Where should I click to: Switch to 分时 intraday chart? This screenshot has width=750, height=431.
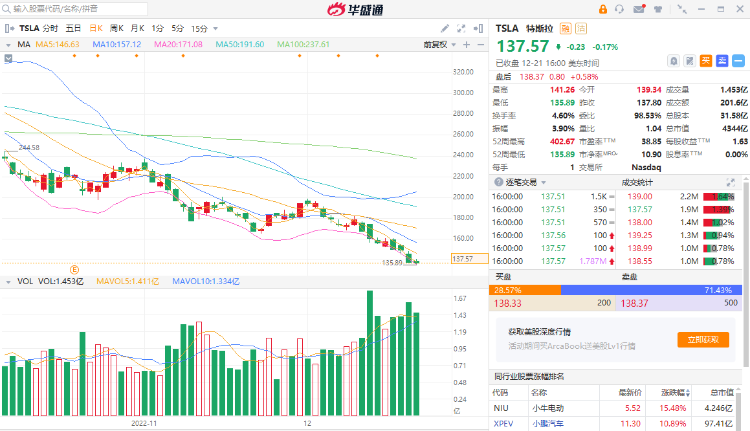pyautogui.click(x=50, y=29)
